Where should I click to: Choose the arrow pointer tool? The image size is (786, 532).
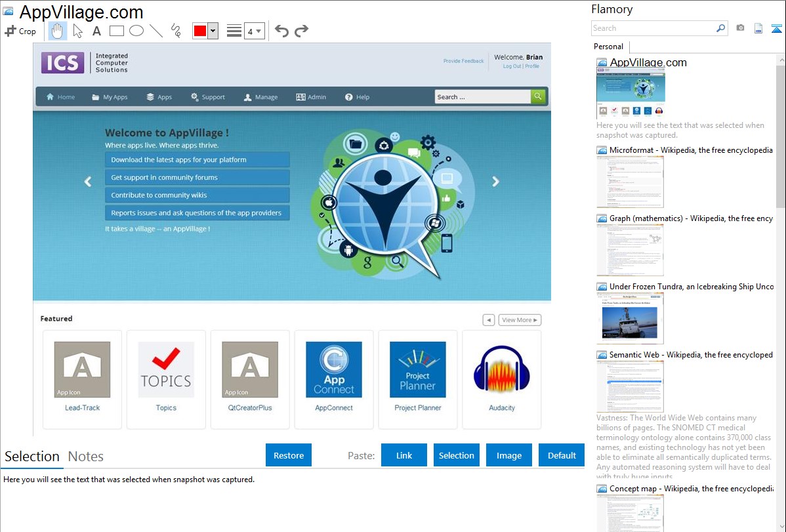tap(77, 31)
